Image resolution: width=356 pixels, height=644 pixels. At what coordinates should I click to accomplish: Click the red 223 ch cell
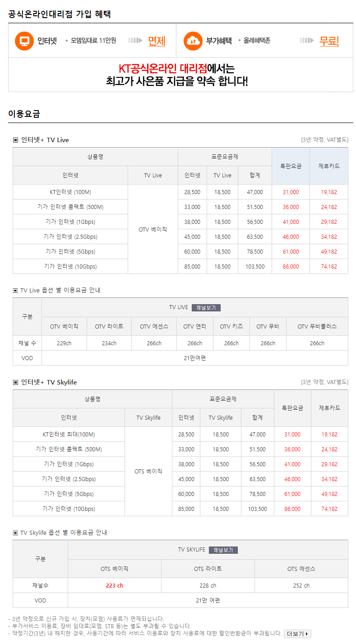[114, 586]
